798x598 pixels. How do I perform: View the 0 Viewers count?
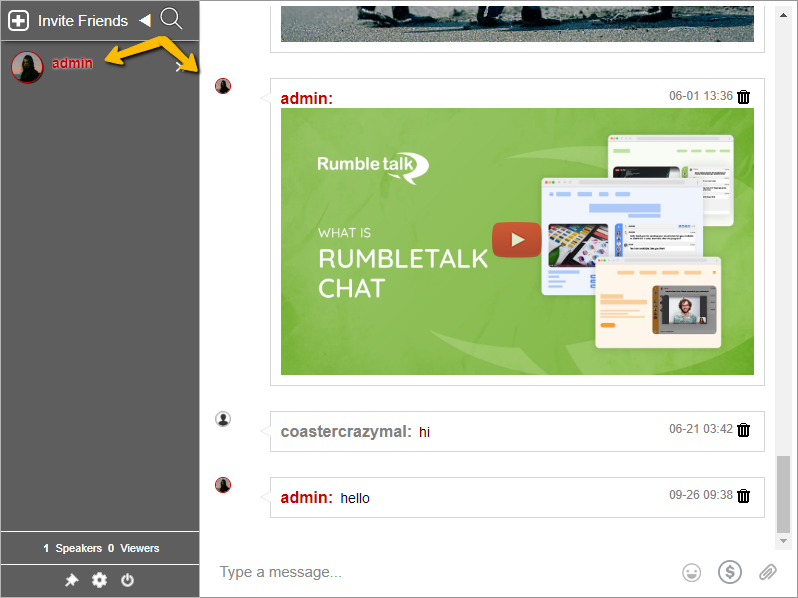point(134,548)
